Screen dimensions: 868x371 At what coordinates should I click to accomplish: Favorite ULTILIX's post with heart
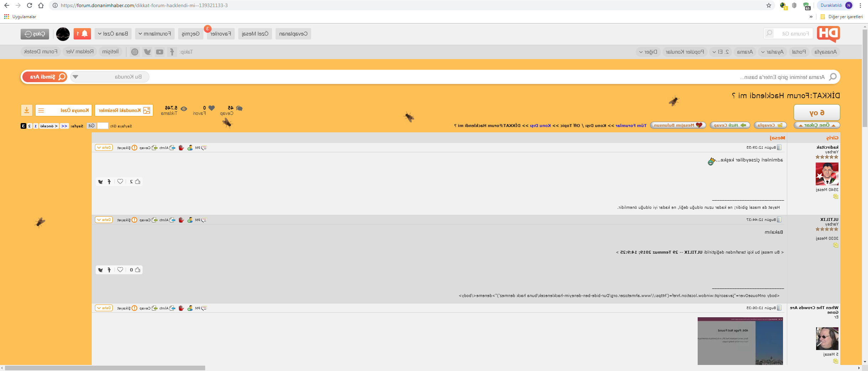click(120, 270)
